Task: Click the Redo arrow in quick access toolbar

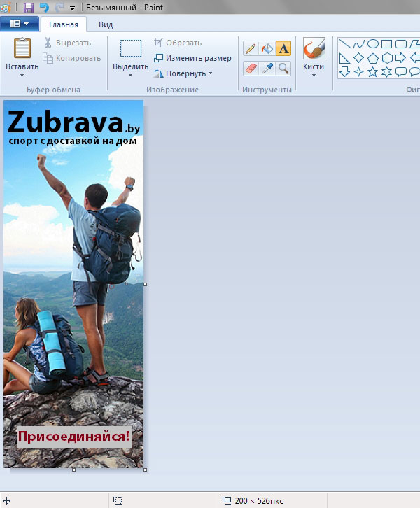Action: (x=59, y=7)
